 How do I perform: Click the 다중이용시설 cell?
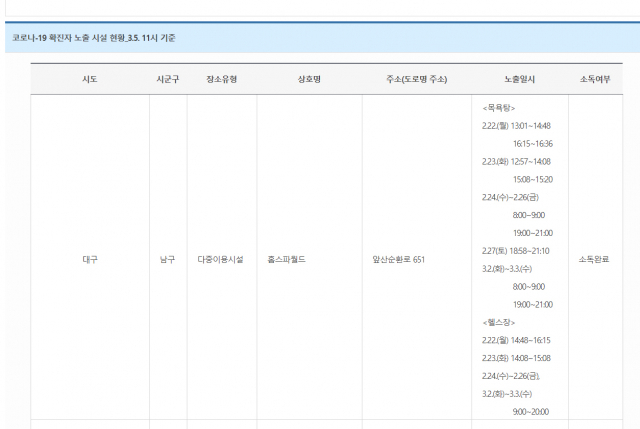pyautogui.click(x=220, y=259)
